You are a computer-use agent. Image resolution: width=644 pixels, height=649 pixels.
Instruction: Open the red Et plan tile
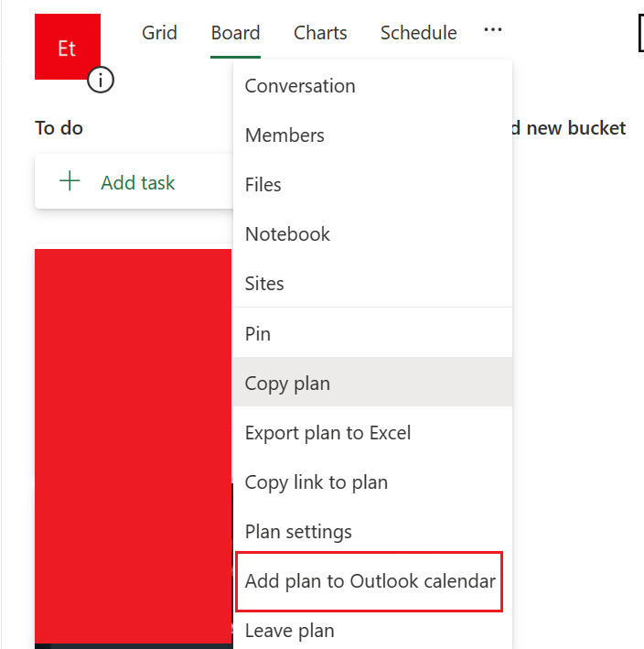pyautogui.click(x=68, y=47)
